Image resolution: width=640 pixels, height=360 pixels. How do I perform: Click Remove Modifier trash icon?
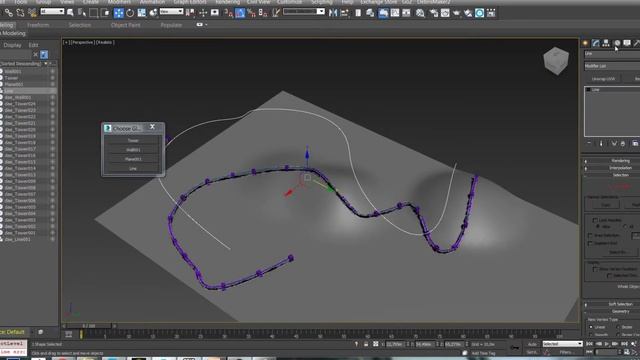[x=623, y=143]
